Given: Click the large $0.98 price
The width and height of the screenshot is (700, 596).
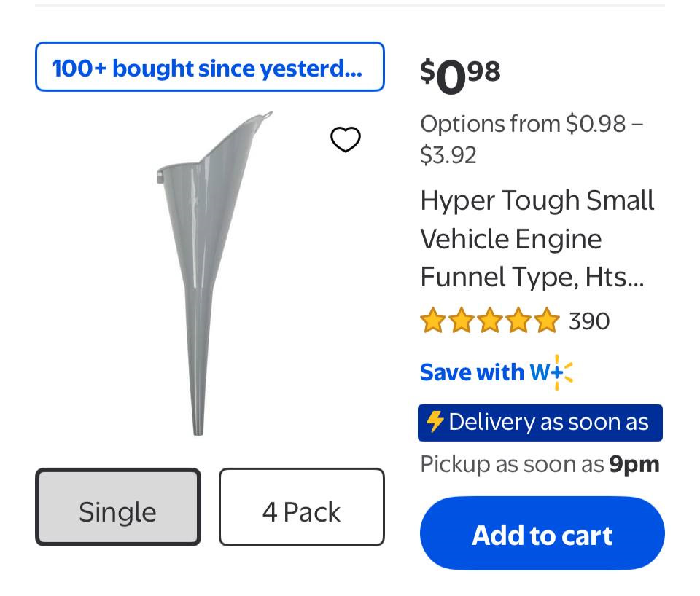Looking at the screenshot, I should click(x=460, y=76).
